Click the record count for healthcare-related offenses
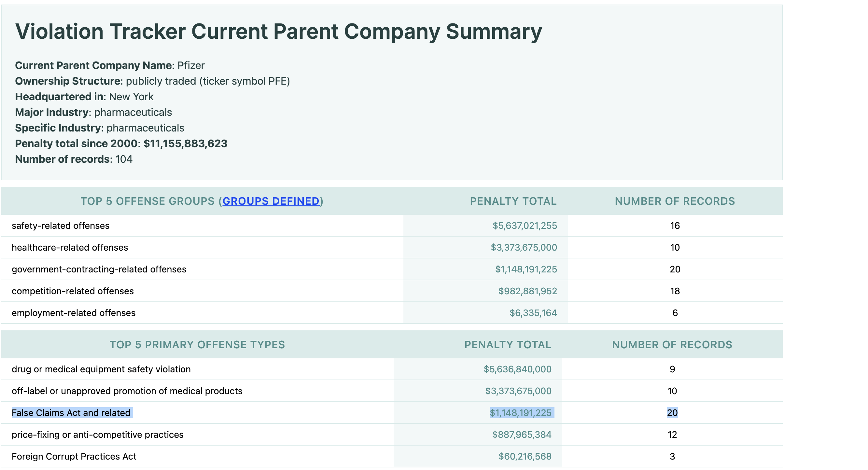Image resolution: width=868 pixels, height=470 pixels. click(x=675, y=248)
